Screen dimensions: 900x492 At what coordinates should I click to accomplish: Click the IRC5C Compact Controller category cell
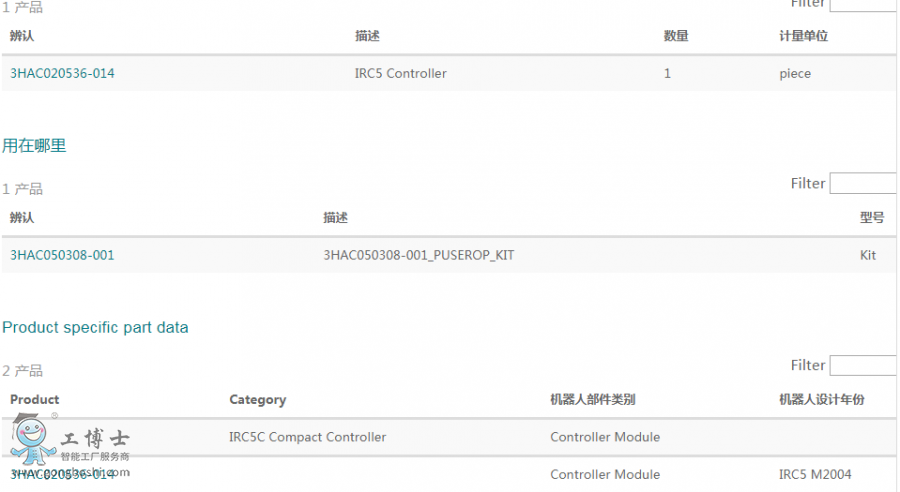pyautogui.click(x=307, y=437)
